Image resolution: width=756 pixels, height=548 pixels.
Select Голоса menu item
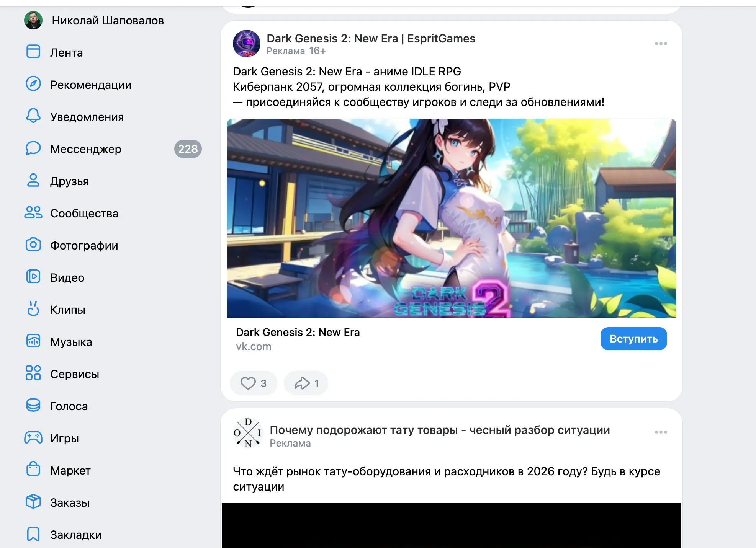pos(69,406)
